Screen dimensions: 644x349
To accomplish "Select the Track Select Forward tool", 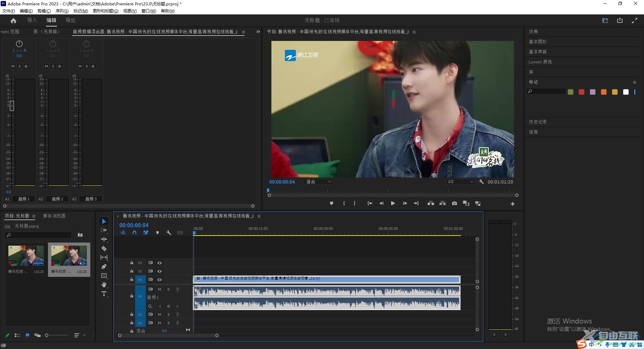I will [104, 230].
